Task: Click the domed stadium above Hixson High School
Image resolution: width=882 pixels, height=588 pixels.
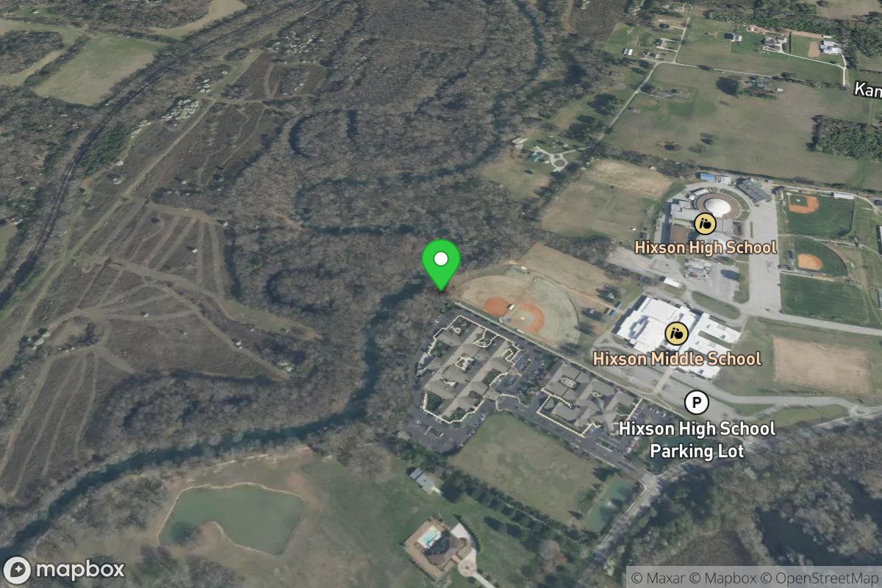Action: 715,205
